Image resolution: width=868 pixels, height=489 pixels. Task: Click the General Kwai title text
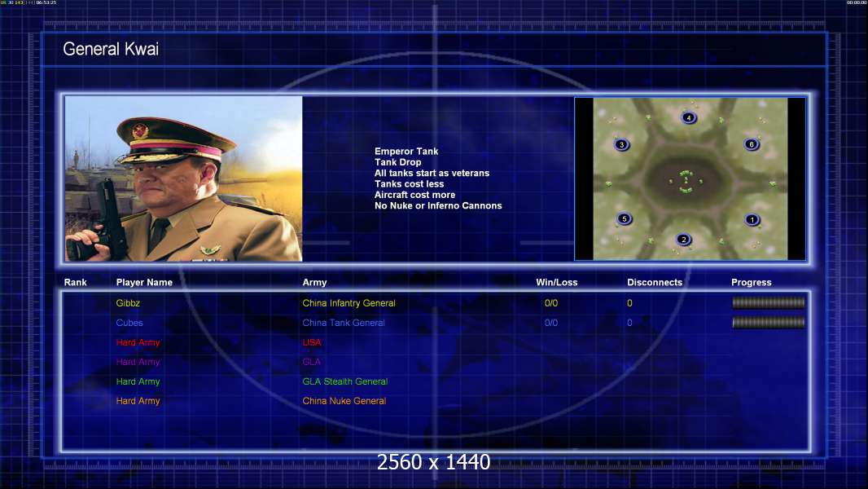click(x=111, y=49)
